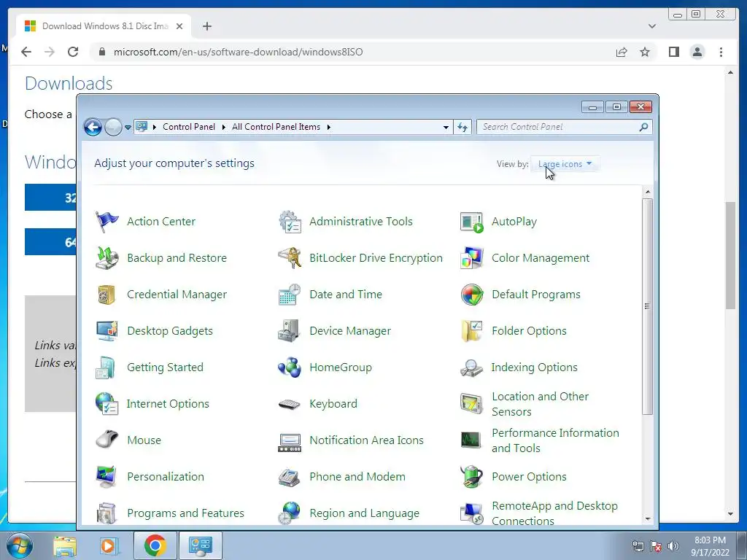Open HomeGroup icon
This screenshot has width=747, height=560.
tap(290, 367)
